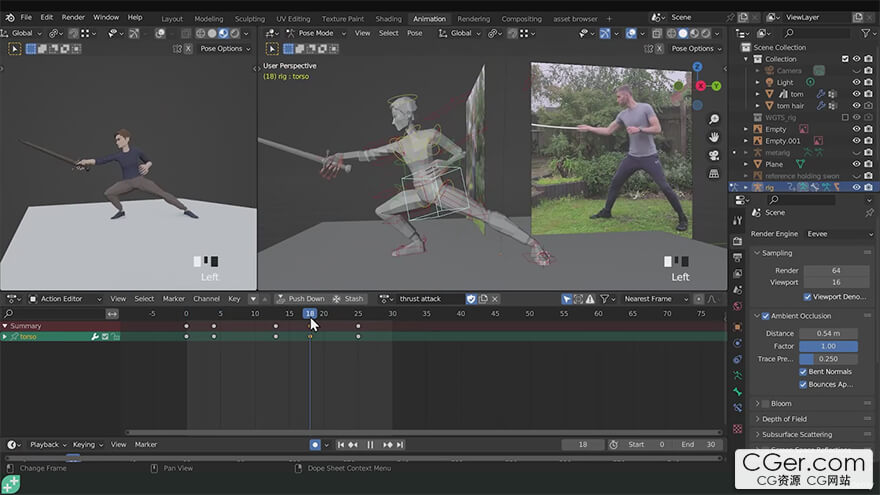Uncheck the Ambient Occlusion checkbox
Viewport: 880px width, 495px height.
[x=767, y=316]
